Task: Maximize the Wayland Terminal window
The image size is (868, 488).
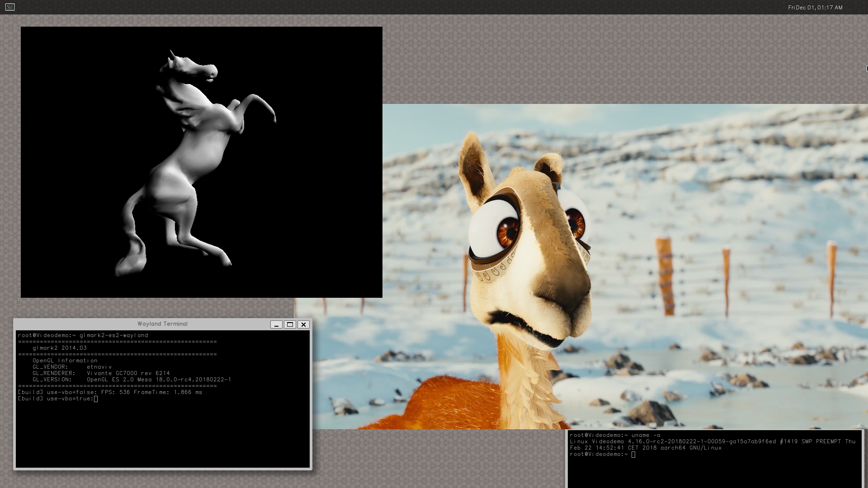Action: [x=290, y=324]
